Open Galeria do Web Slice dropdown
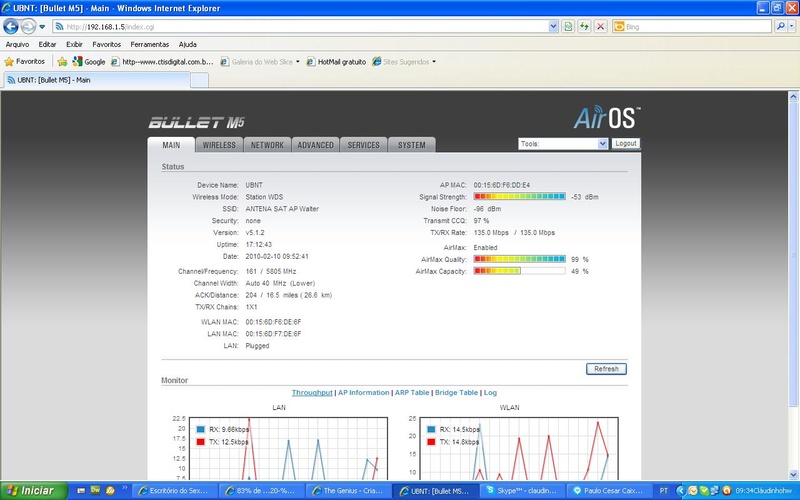The width and height of the screenshot is (800, 500). point(260,62)
